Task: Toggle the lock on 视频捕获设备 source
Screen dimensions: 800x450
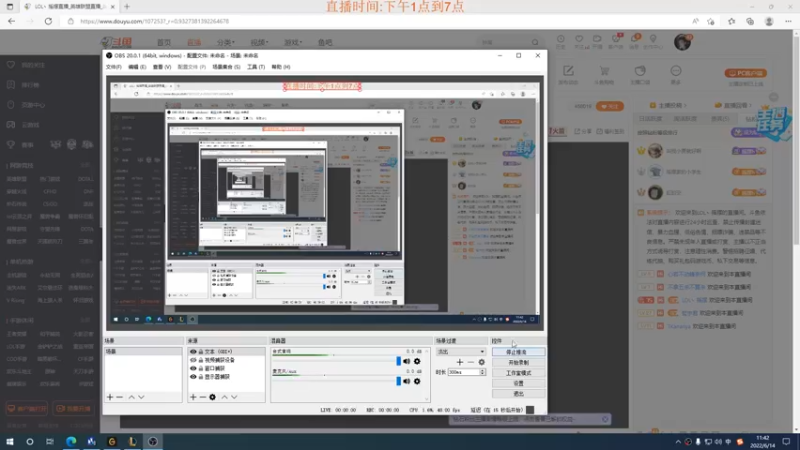Action: tap(201, 360)
